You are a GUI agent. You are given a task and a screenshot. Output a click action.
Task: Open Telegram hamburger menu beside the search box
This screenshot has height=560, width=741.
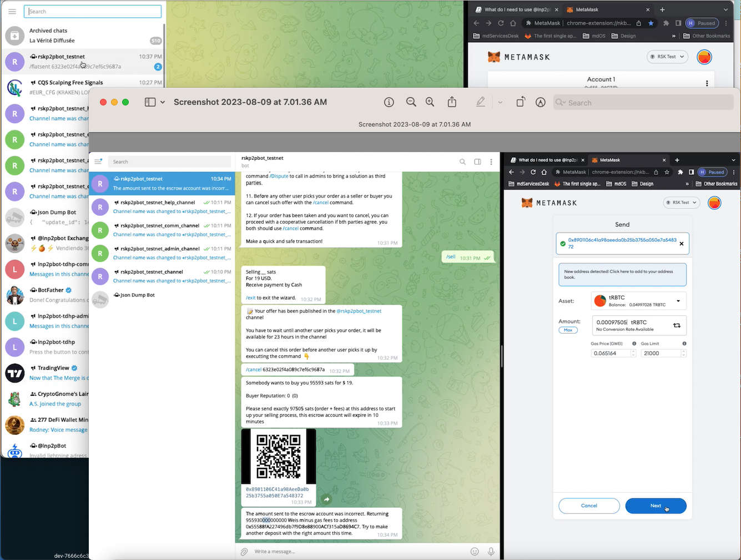tap(12, 12)
